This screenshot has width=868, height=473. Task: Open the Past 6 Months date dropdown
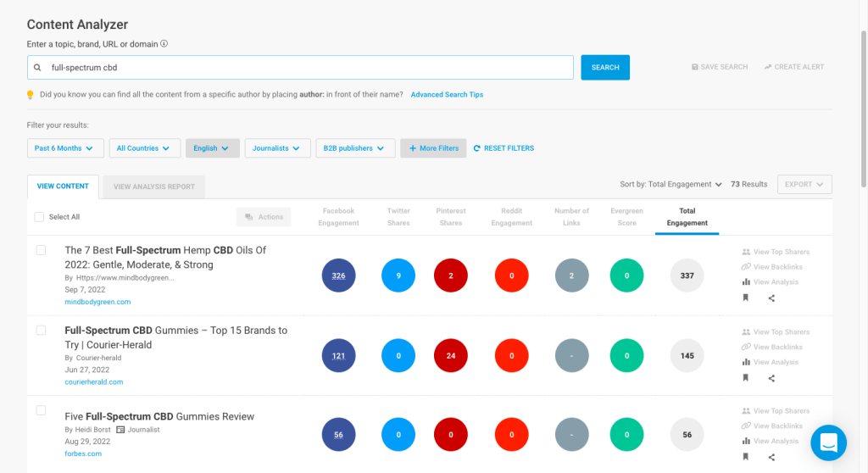65,148
